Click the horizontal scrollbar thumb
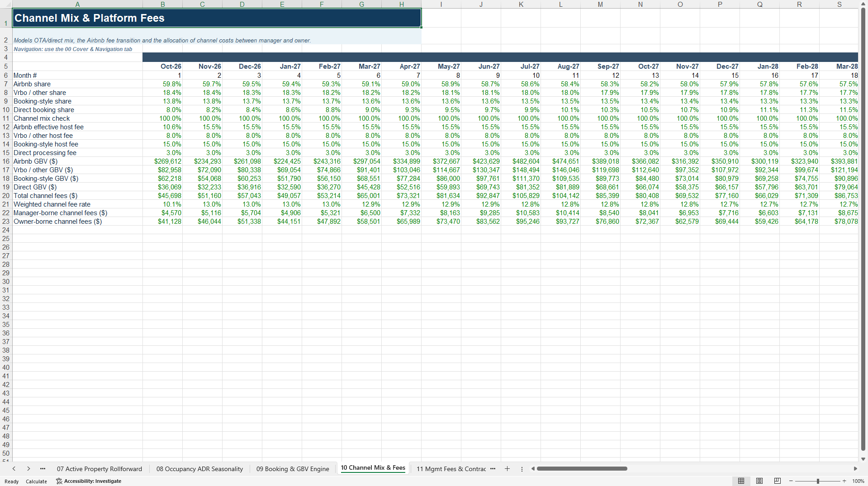The width and height of the screenshot is (868, 486). click(x=582, y=469)
